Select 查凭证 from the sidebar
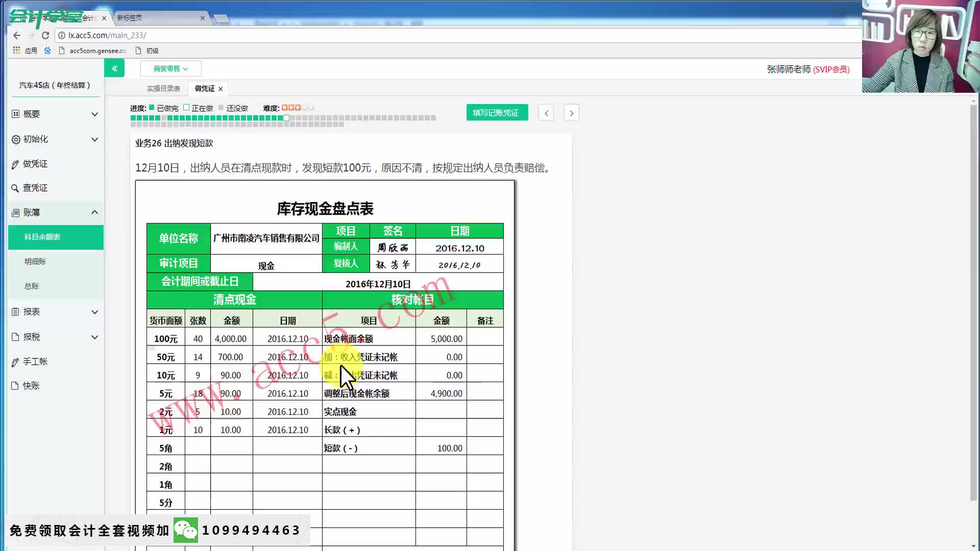980x551 pixels. tap(36, 188)
